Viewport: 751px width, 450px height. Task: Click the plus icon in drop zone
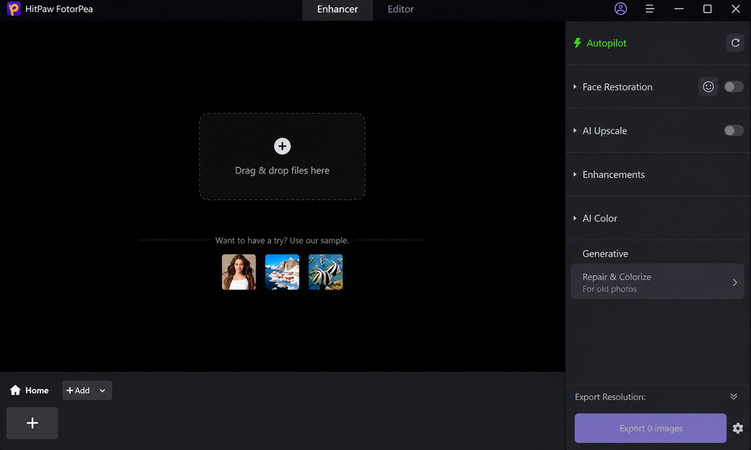point(282,146)
